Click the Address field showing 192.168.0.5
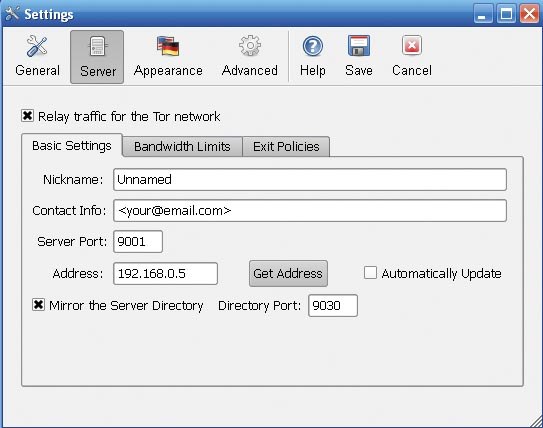The height and width of the screenshot is (428, 543). pyautogui.click(x=166, y=274)
